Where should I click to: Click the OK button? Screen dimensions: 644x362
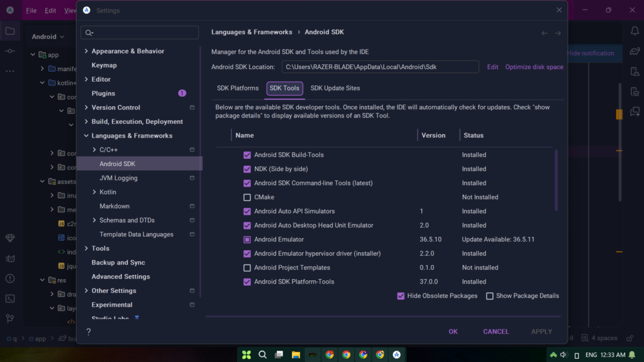pyautogui.click(x=453, y=332)
